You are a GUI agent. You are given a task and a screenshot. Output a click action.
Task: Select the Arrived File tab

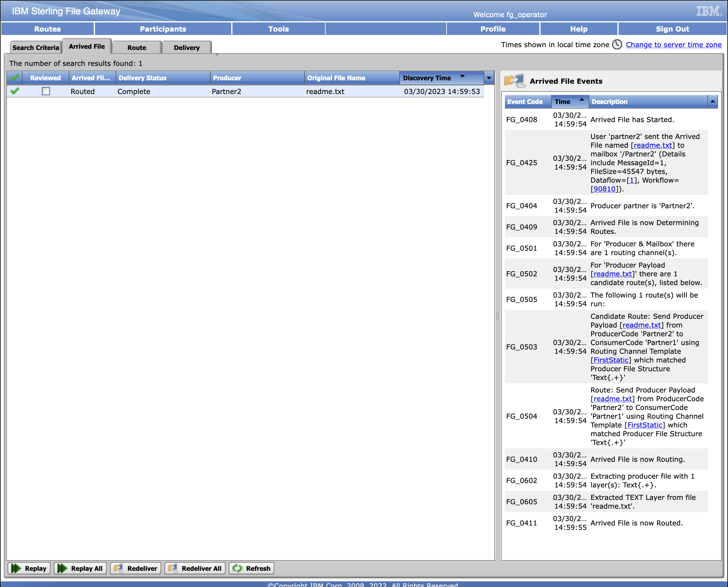(x=87, y=47)
